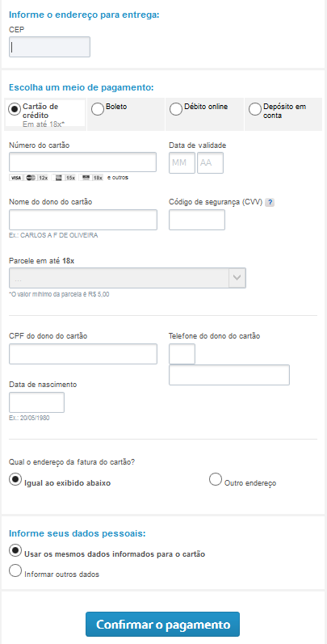327x644 pixels.
Task: Select Informar outros dados option
Action: 15,570
